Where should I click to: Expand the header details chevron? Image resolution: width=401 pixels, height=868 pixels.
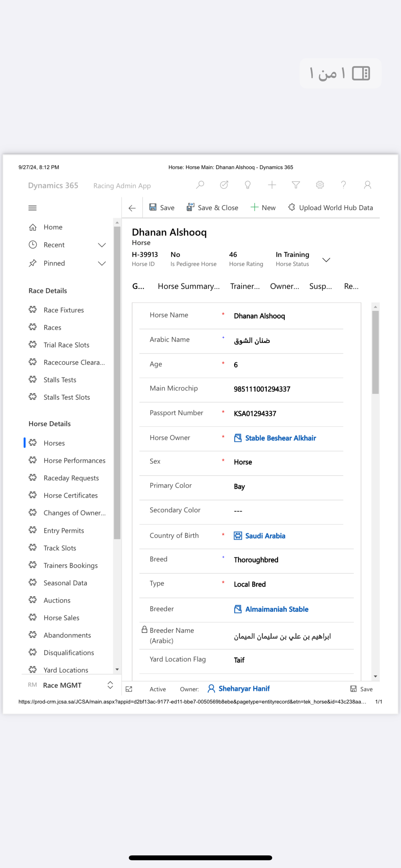pos(326,260)
